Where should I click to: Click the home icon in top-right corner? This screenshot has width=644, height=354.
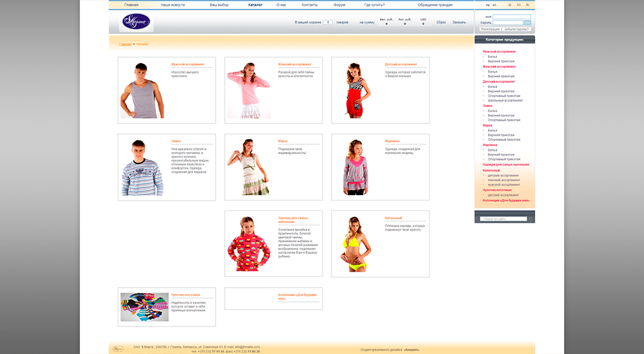tap(510, 5)
